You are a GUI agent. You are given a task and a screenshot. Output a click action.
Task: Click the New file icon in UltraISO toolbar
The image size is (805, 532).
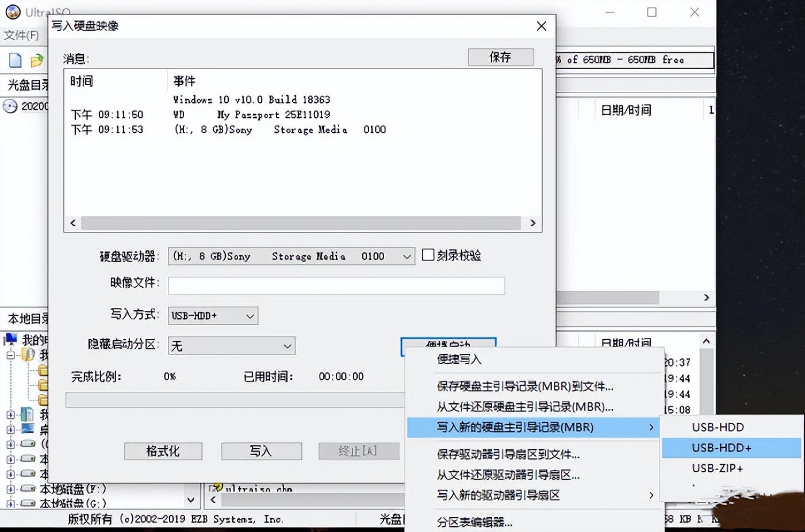point(16,60)
